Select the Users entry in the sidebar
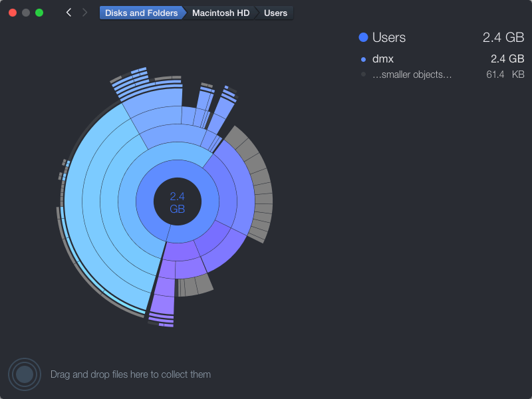This screenshot has height=399, width=532. point(389,37)
